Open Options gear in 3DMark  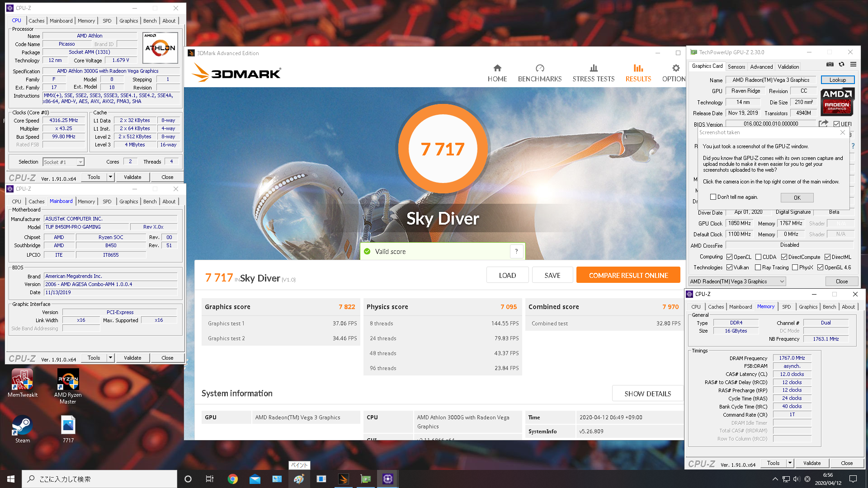pyautogui.click(x=676, y=68)
